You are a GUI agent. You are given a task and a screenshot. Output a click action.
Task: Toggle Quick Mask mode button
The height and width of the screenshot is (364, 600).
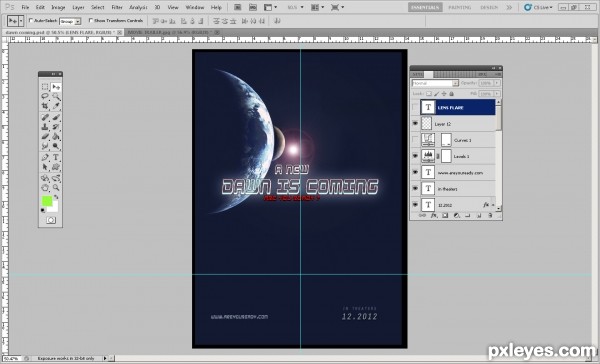coord(51,220)
